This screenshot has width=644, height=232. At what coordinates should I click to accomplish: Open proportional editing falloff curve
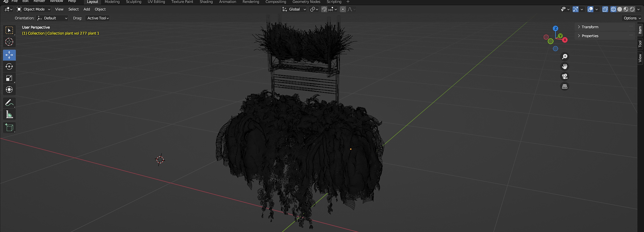tap(351, 9)
